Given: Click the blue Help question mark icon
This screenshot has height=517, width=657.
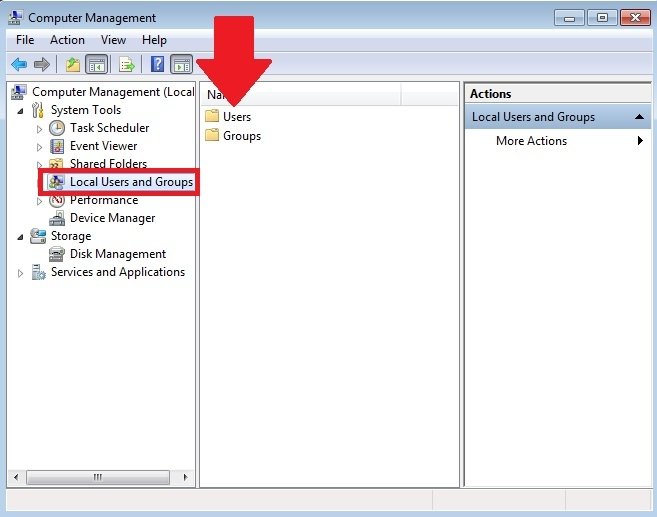Looking at the screenshot, I should (157, 64).
